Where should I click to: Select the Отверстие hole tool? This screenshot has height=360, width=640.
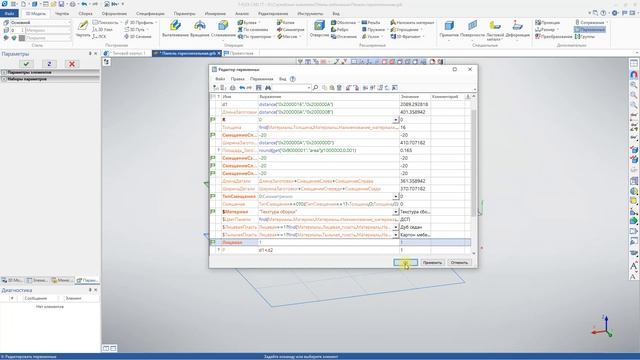tap(319, 29)
